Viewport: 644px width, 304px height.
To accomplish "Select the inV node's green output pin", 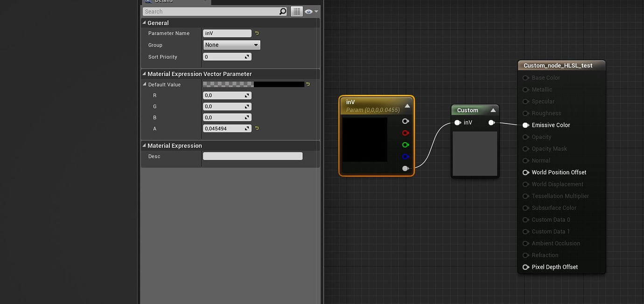I will pyautogui.click(x=405, y=145).
